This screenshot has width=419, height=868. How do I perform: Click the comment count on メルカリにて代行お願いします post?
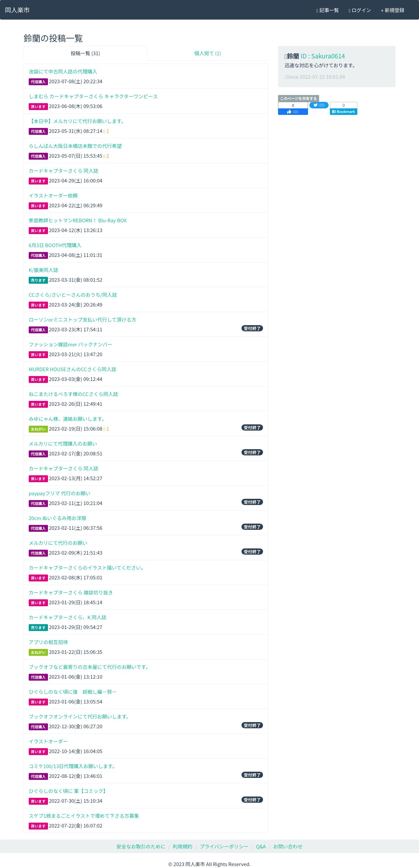pyautogui.click(x=106, y=131)
